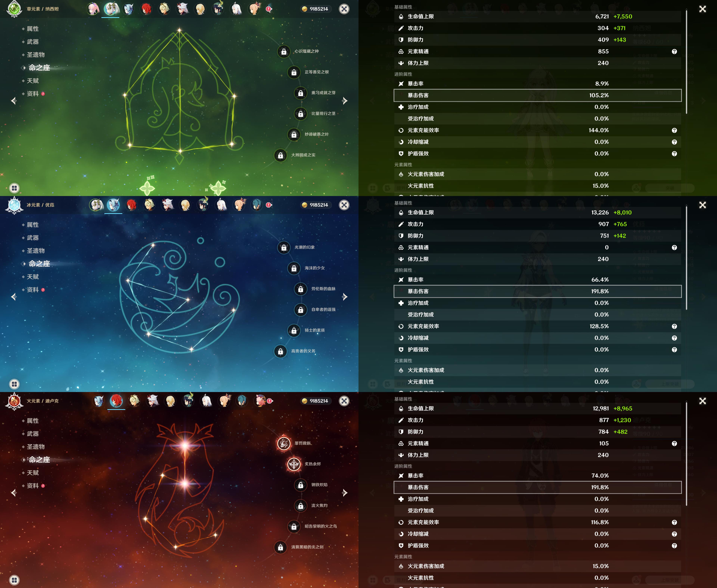
Task: Go to previous character from Nahida's screen
Action: 14,101
